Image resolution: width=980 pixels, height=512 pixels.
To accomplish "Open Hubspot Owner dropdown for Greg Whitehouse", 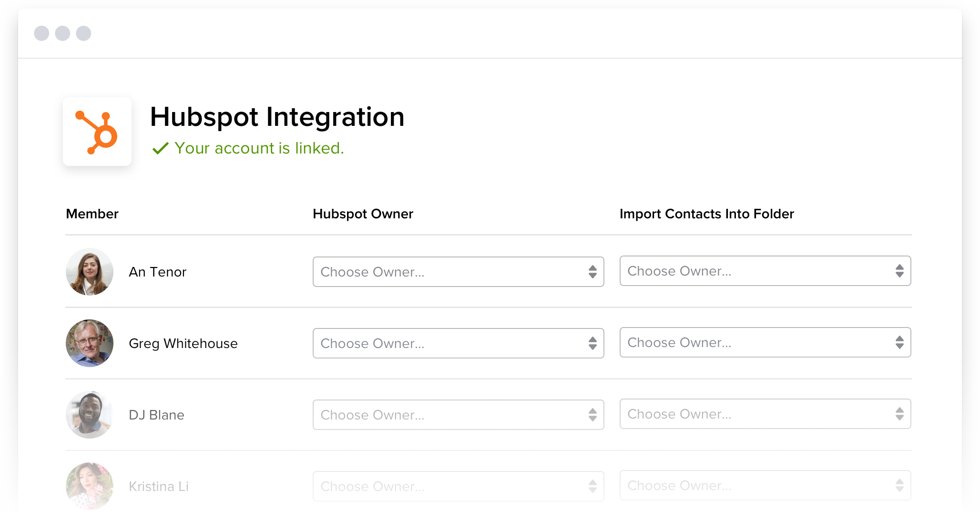I will pyautogui.click(x=458, y=343).
